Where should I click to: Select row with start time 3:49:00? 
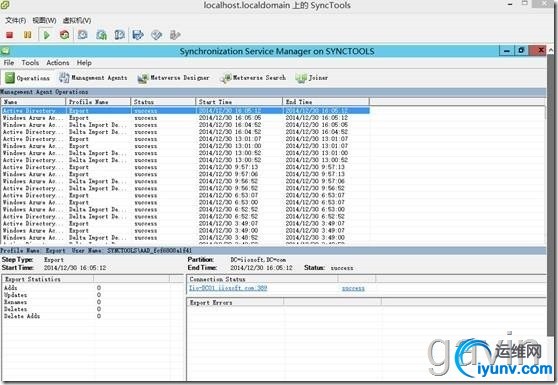click(185, 231)
